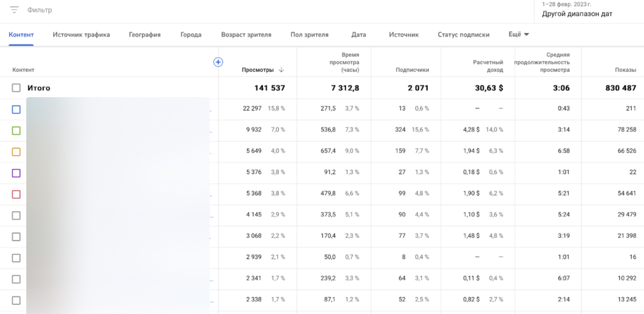Type-focus the Фильтр input field
644x314 pixels.
click(40, 10)
